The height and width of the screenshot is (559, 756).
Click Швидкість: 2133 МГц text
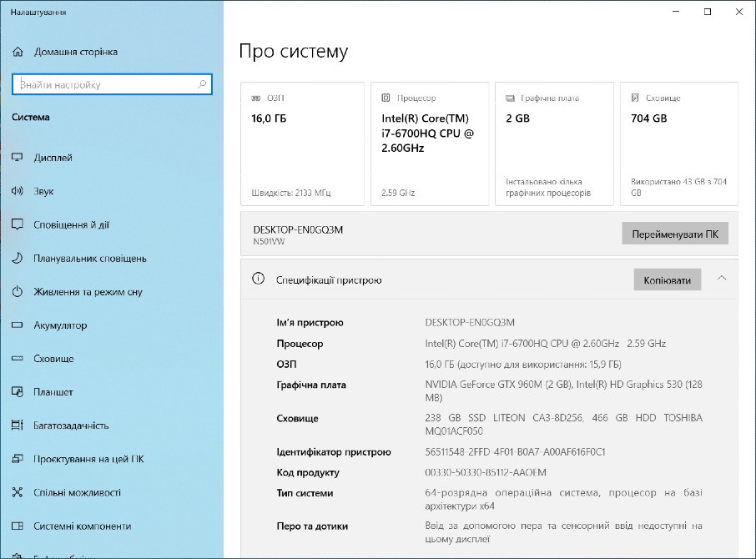tap(290, 193)
